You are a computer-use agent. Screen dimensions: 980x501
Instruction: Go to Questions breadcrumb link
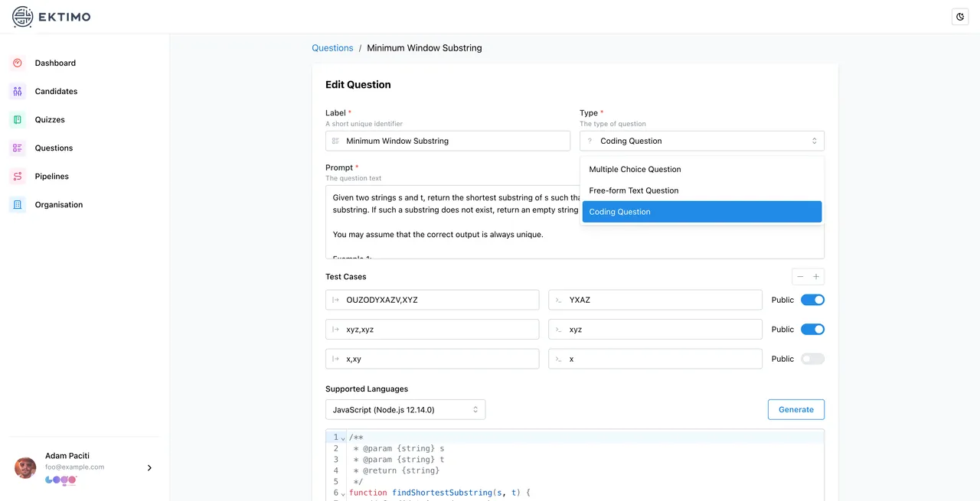tap(332, 47)
